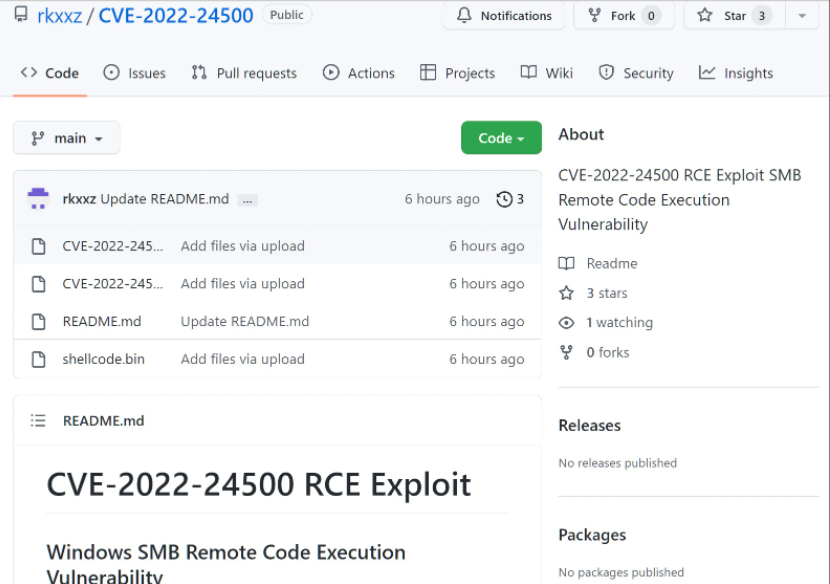Open Add files via upload commit for shellcode.bin
Image resolution: width=830 pixels, height=584 pixels.
point(242,359)
